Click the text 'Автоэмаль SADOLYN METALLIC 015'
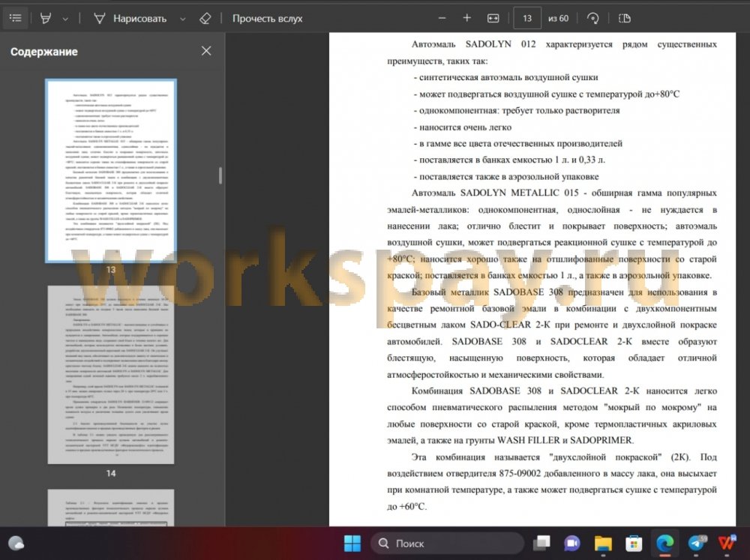Image resolution: width=750 pixels, height=560 pixels. pos(495,193)
